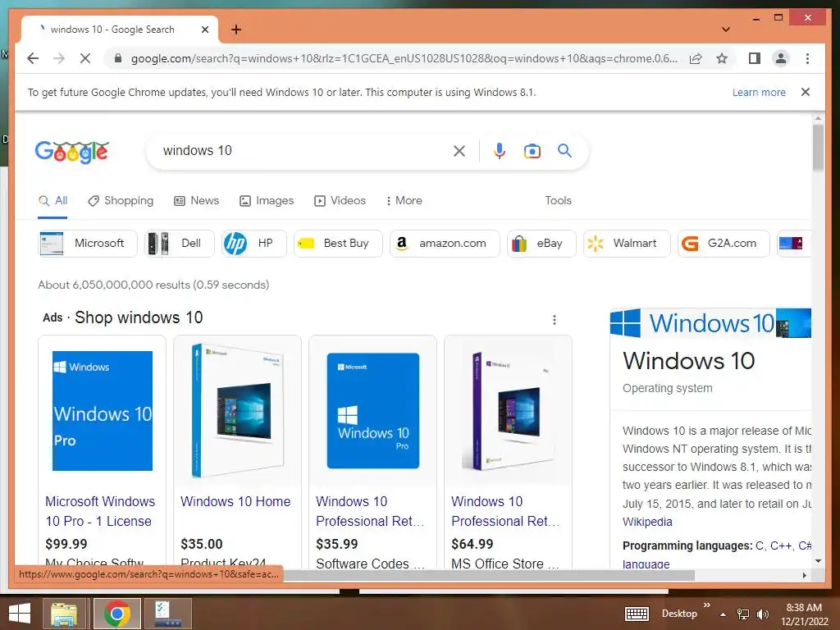Clear the search box text
Viewport: 840px width, 630px height.
coord(459,151)
